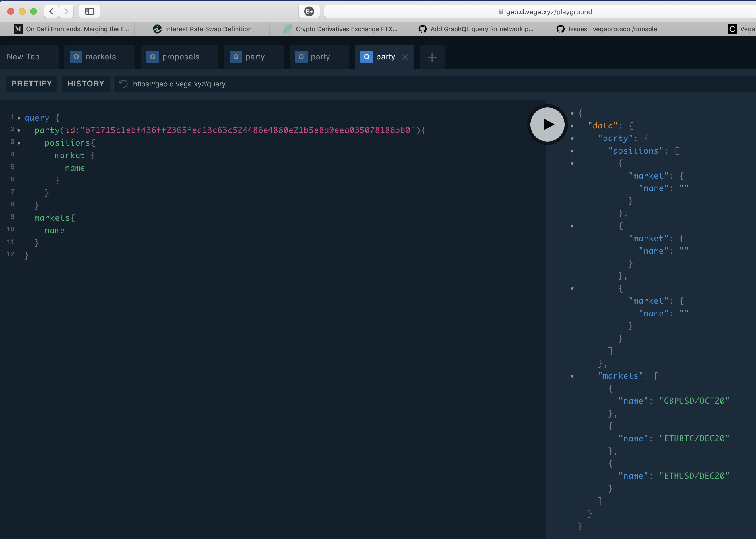The height and width of the screenshot is (539, 756).
Task: Switch to the markets tab
Action: coord(101,56)
